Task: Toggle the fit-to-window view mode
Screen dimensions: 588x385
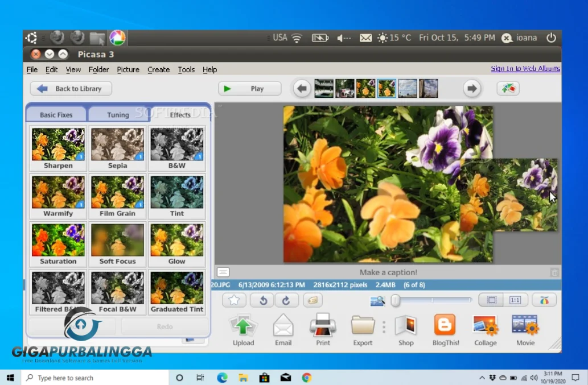Action: (491, 299)
